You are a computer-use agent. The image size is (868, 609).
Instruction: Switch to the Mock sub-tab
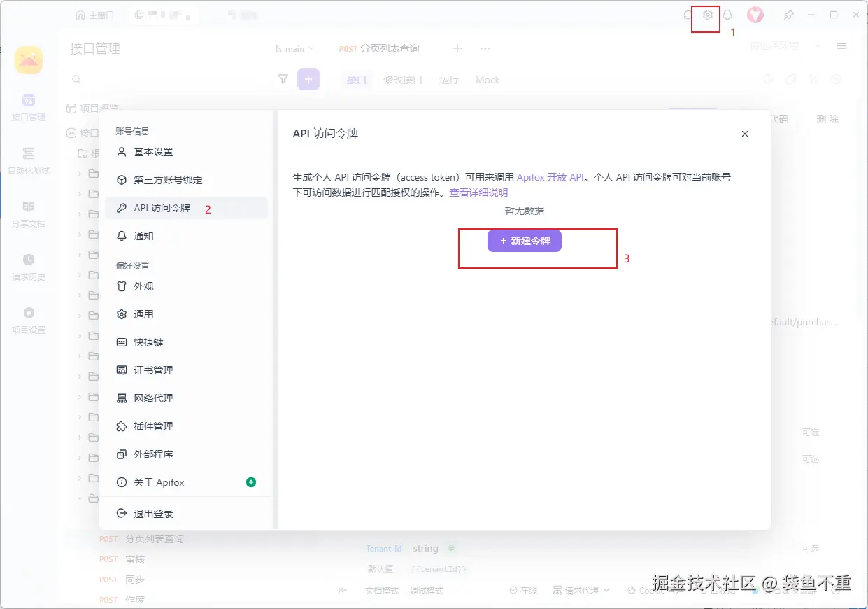488,80
